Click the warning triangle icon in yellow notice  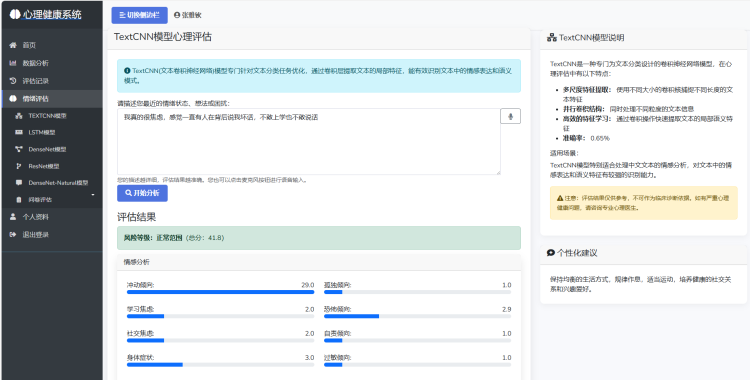point(560,198)
